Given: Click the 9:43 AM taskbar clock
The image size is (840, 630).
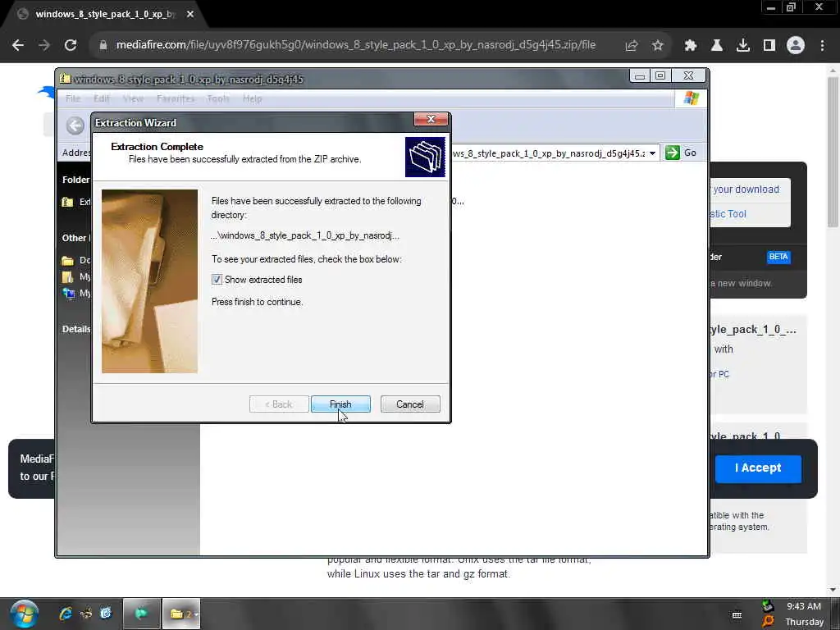Looking at the screenshot, I should [804, 606].
